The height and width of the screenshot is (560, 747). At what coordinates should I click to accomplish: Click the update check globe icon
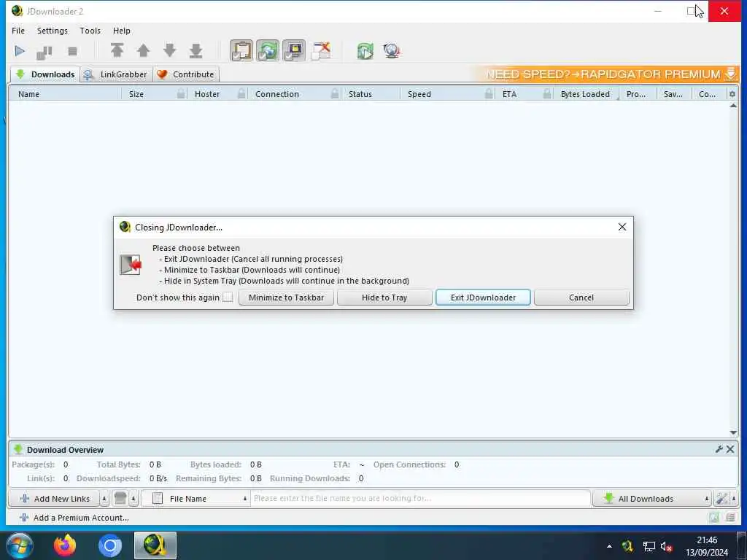click(392, 51)
